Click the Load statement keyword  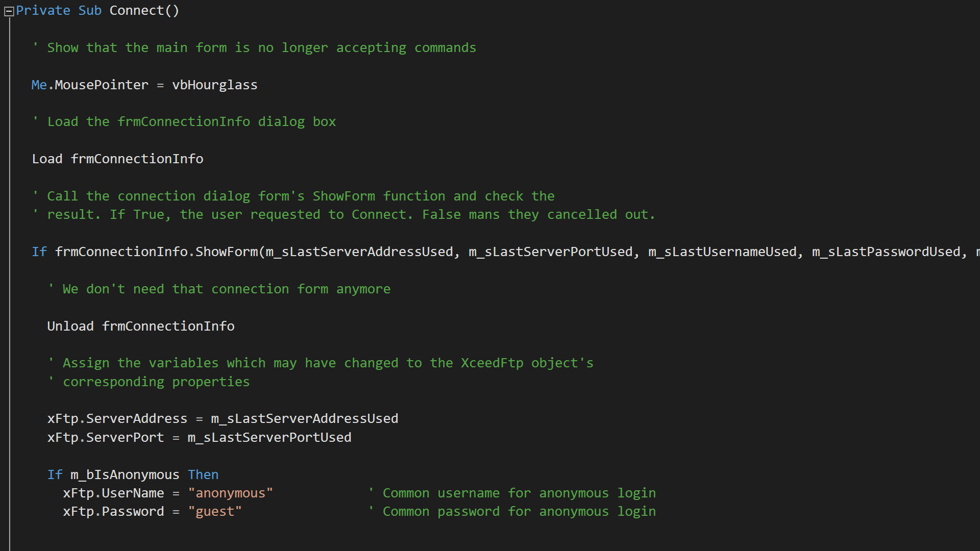point(47,159)
